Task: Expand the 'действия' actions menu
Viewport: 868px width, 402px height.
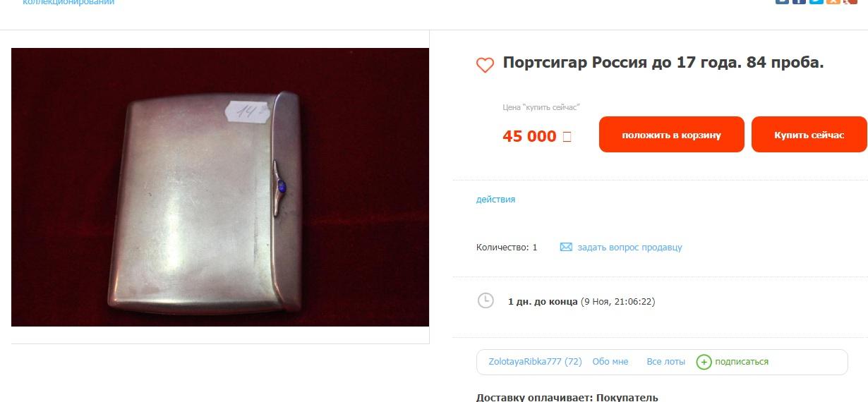Action: 495,200
